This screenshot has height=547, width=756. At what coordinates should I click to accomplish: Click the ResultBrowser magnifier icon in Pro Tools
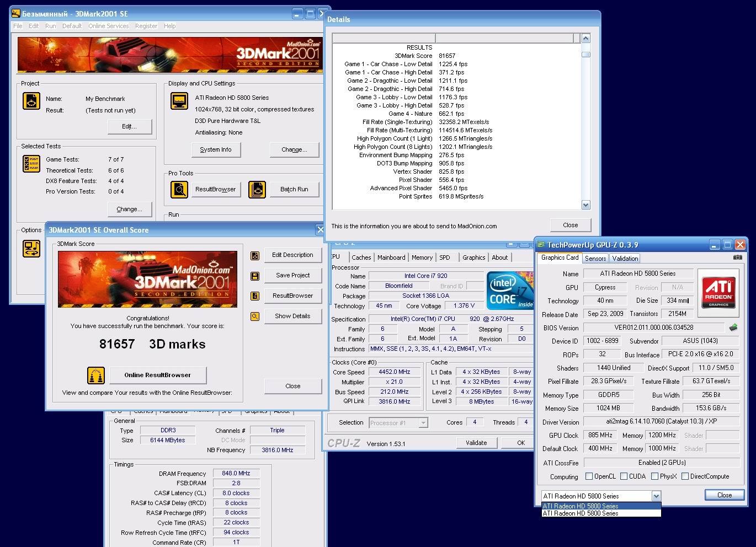click(x=179, y=190)
